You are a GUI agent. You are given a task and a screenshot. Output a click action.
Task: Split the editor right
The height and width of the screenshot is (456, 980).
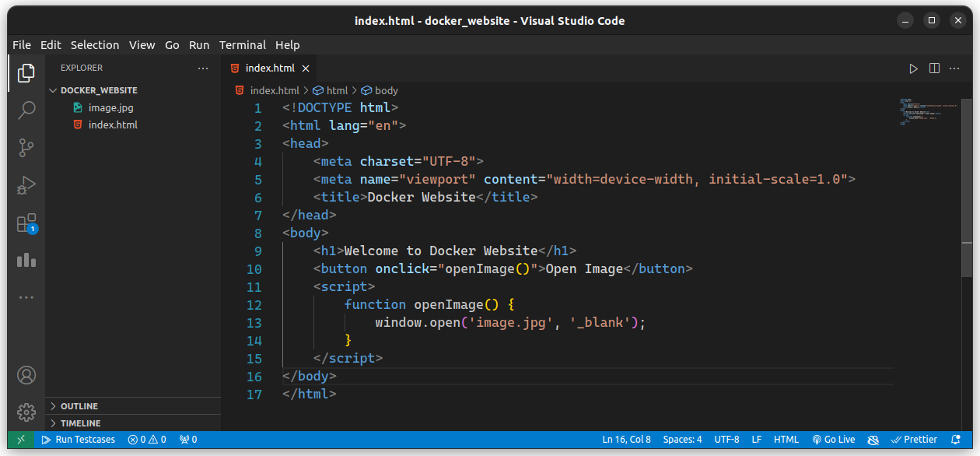(x=935, y=68)
